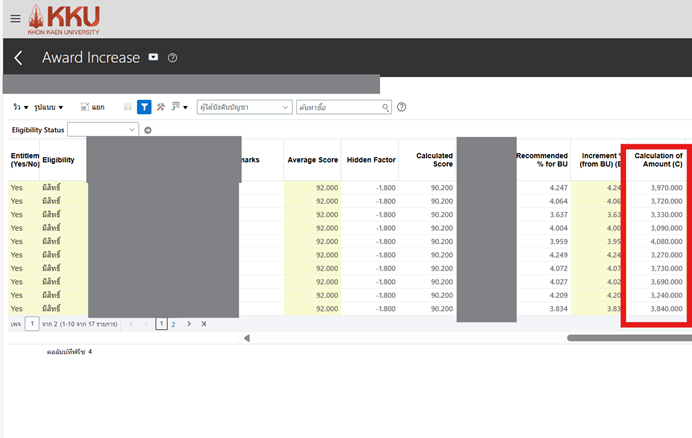The image size is (692, 438).
Task: Go to page 2 link
Action: [173, 324]
